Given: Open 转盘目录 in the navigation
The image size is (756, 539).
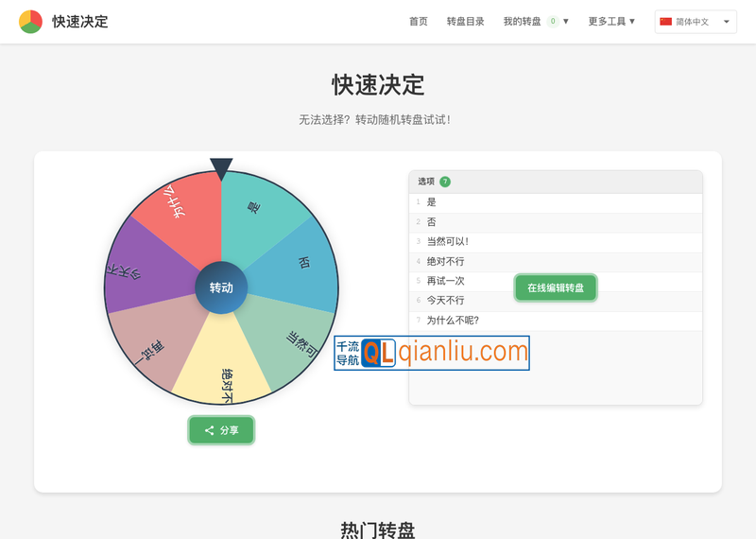Looking at the screenshot, I should (x=465, y=22).
